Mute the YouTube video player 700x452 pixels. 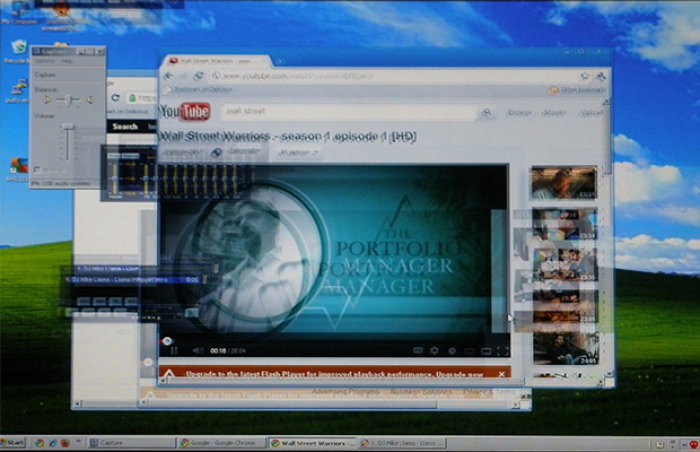[x=197, y=351]
